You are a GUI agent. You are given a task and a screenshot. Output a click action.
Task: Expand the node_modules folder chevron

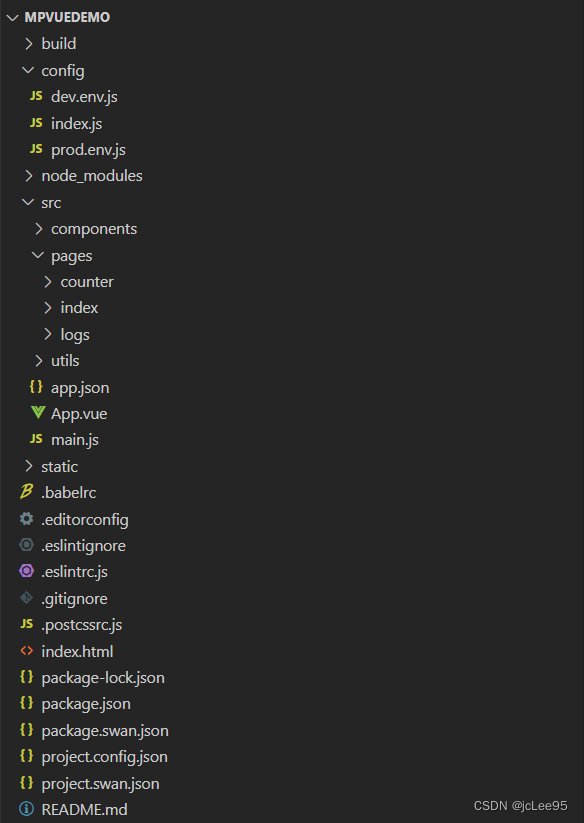[29, 176]
